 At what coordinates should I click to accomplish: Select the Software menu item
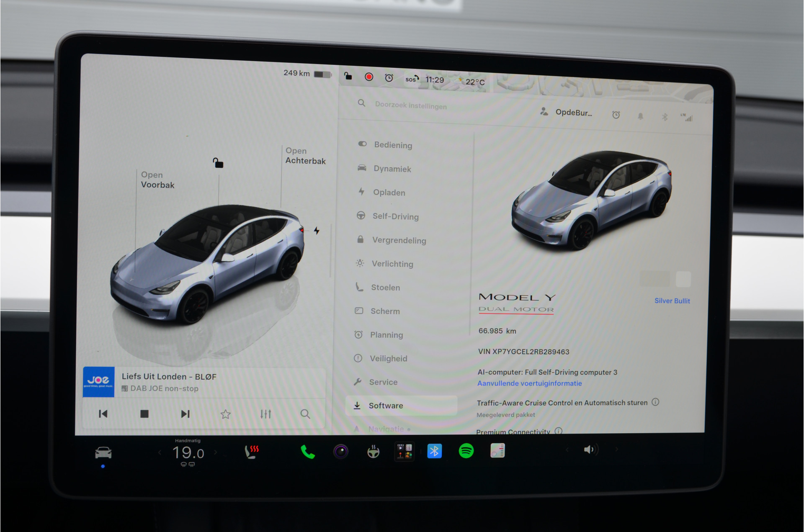(401, 406)
